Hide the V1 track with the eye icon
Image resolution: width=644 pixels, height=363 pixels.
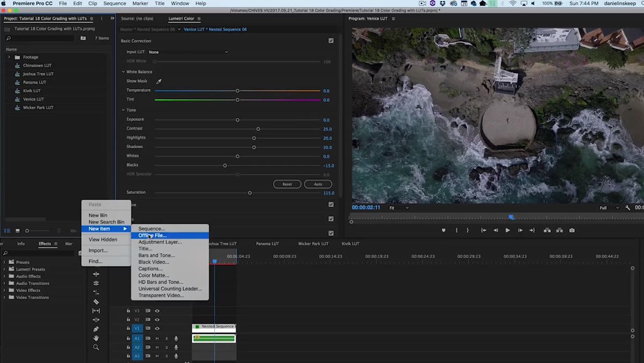coord(157,328)
